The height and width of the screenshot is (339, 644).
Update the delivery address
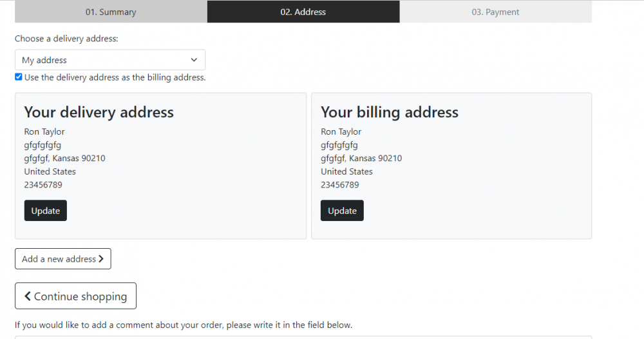[46, 211]
